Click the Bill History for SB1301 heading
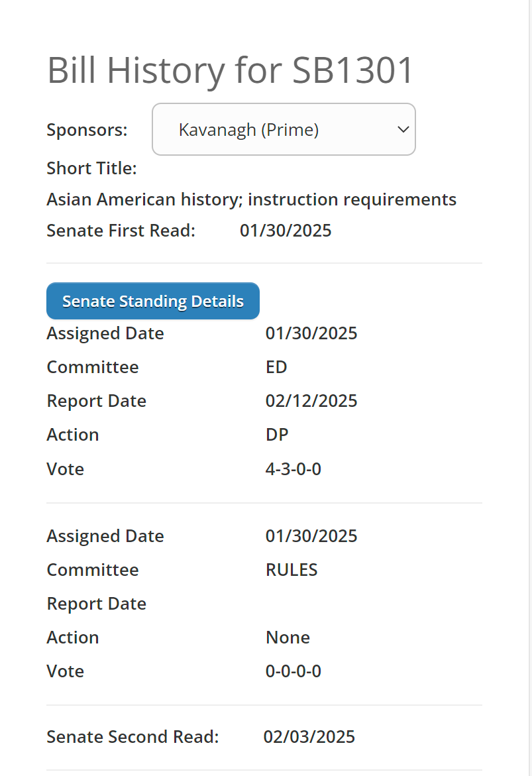Screen dimensions: 532x776 [x=230, y=70]
